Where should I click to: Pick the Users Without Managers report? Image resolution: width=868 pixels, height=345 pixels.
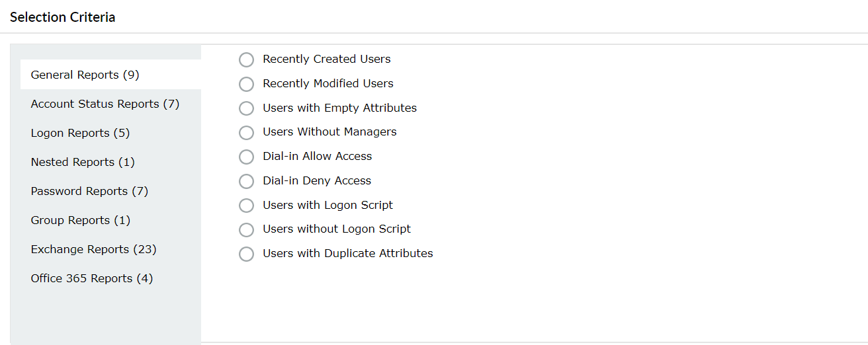(x=246, y=132)
